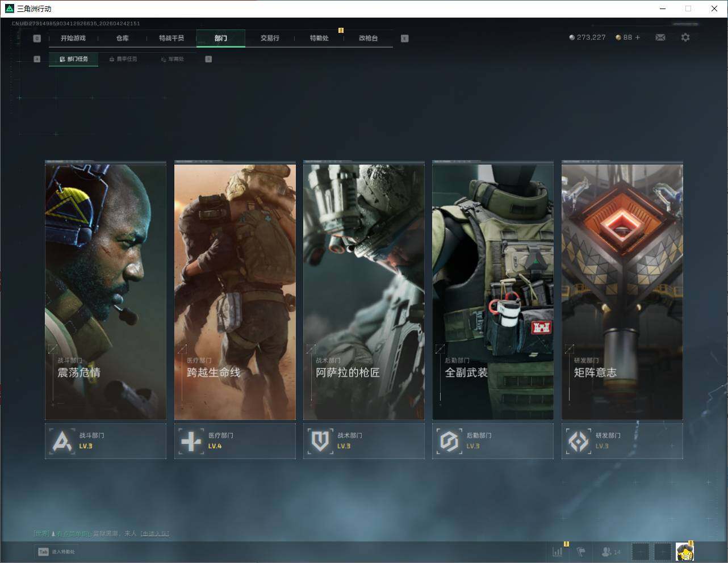Minimize the 三角洲行动 window
Screen dimensions: 728x563
click(x=663, y=9)
